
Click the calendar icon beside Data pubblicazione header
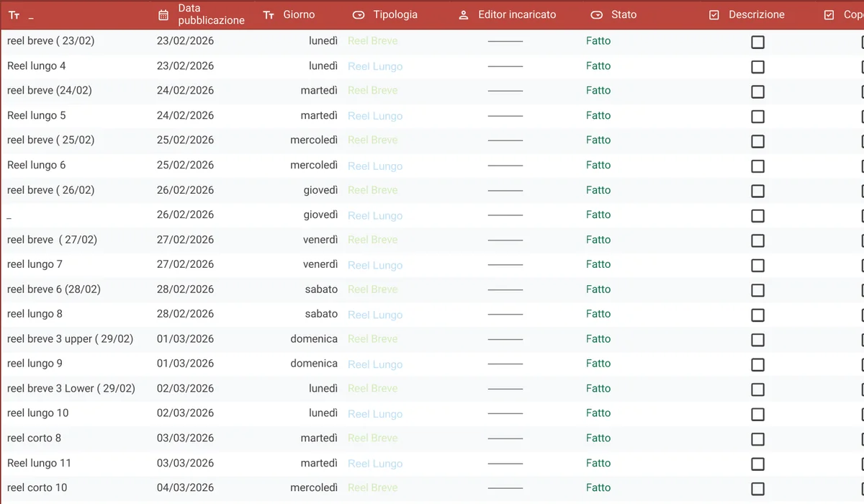click(x=163, y=14)
